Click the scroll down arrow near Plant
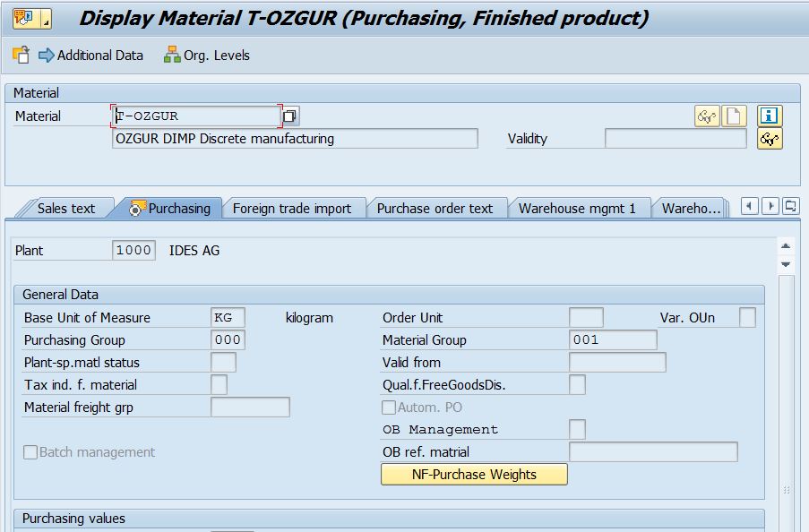809x532 pixels. pyautogui.click(x=786, y=265)
